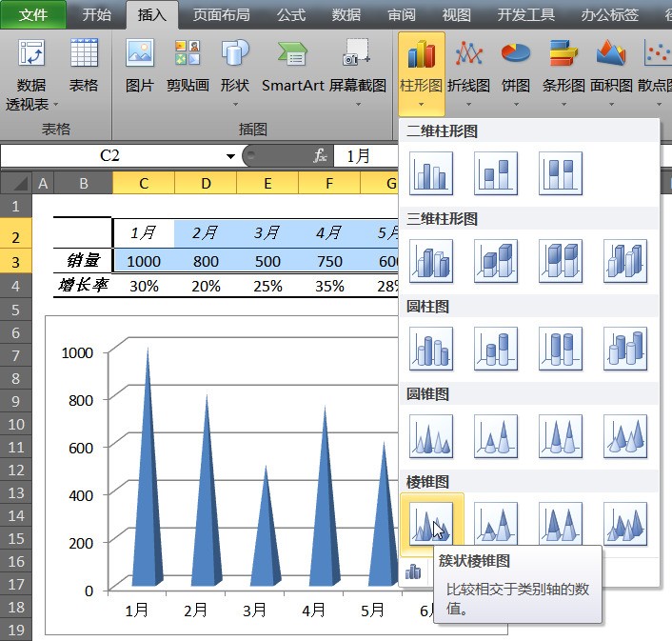This screenshot has width=672, height=641.
Task: Switch to the 数据 tab
Action: (346, 15)
